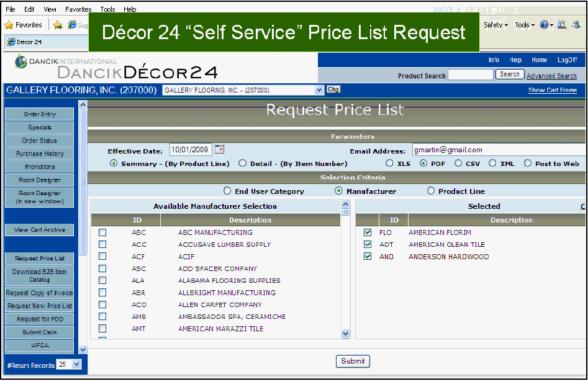Open the Effective Date calendar picker

(x=219, y=150)
